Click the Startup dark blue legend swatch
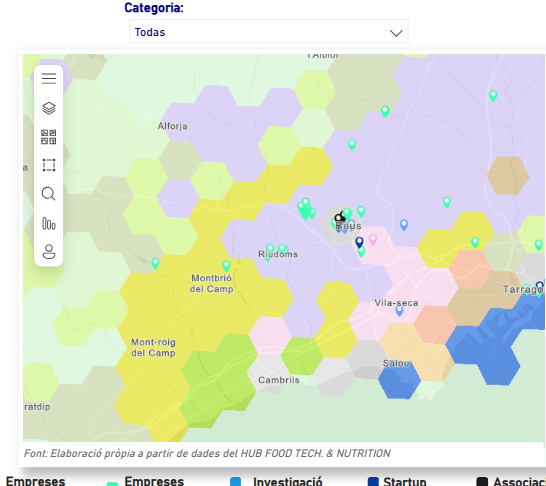The height and width of the screenshot is (486, 546). coord(373,482)
